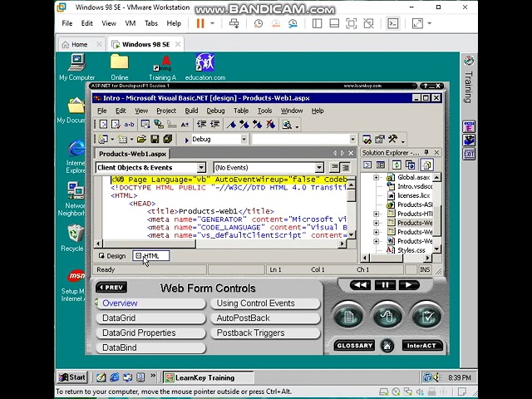Viewport: 532px width, 399px height.
Task: Switch to HTML view toggle
Action: pos(150,256)
